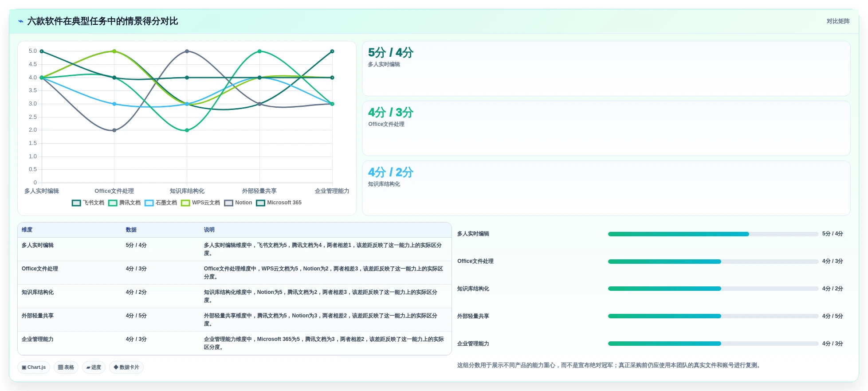The height and width of the screenshot is (391, 868).
Task: Toggle the 腾讯文档 legend swatch
Action: [113, 203]
